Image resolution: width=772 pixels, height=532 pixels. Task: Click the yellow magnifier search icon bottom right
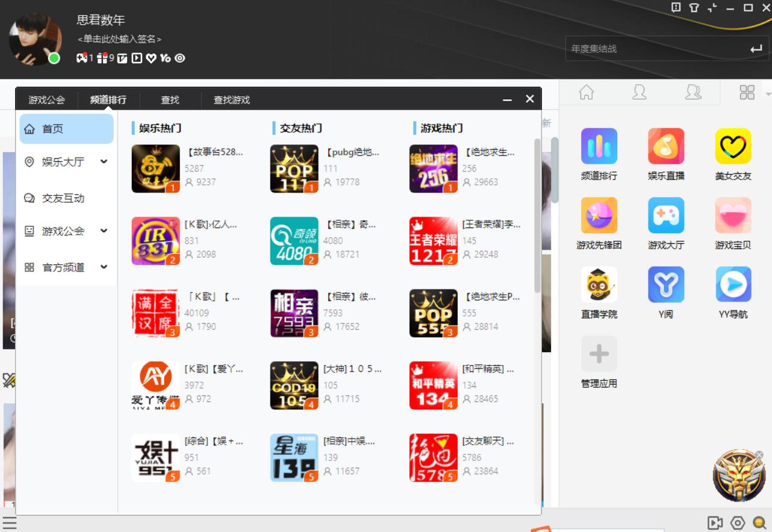pyautogui.click(x=758, y=522)
